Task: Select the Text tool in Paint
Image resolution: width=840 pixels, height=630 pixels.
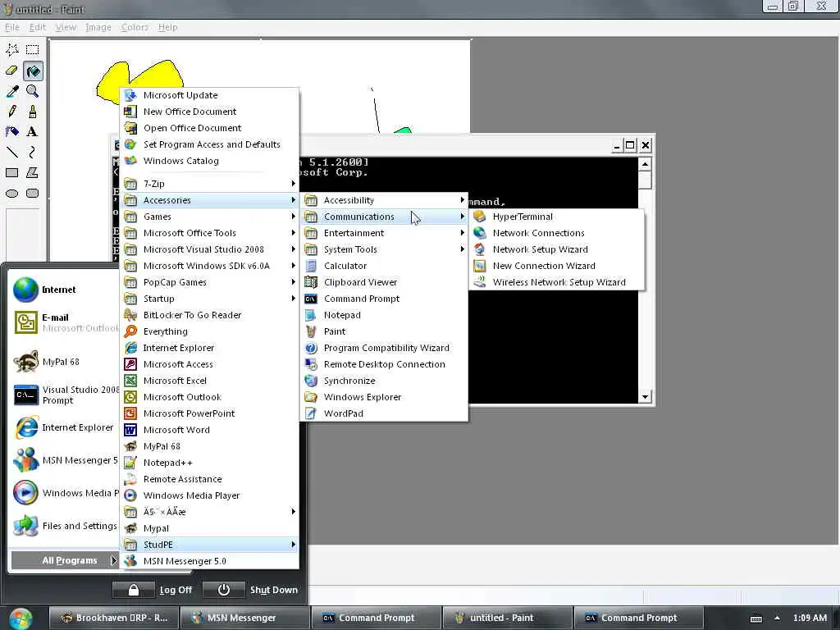Action: [x=33, y=132]
